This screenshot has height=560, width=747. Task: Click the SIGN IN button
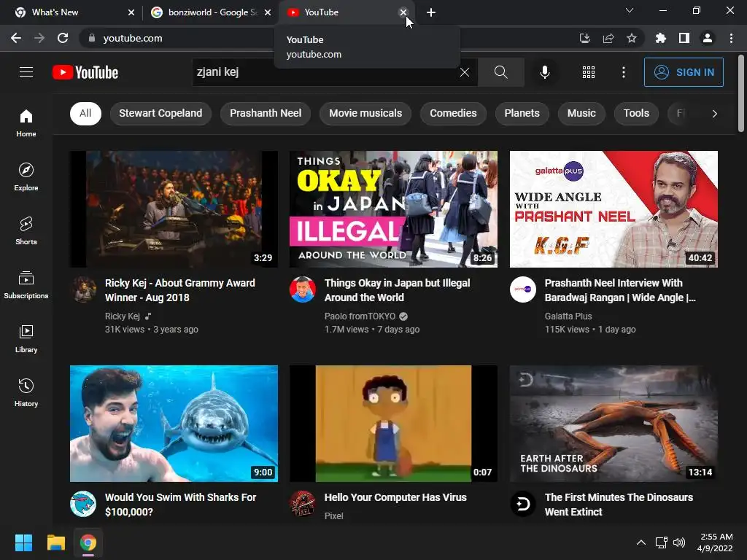click(684, 72)
